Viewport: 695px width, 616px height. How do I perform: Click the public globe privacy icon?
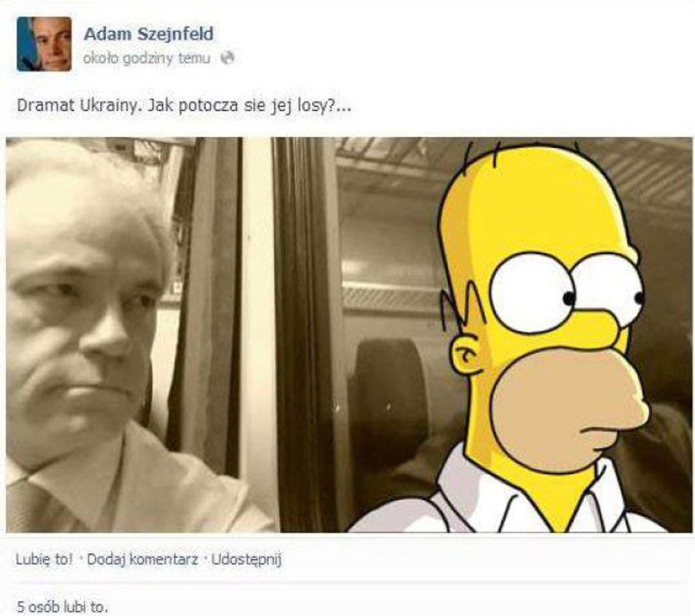tap(228, 58)
